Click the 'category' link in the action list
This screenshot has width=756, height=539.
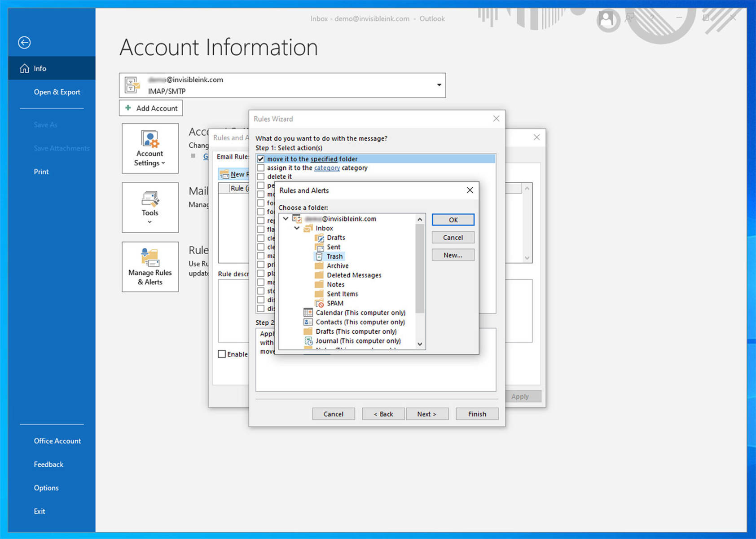coord(327,168)
